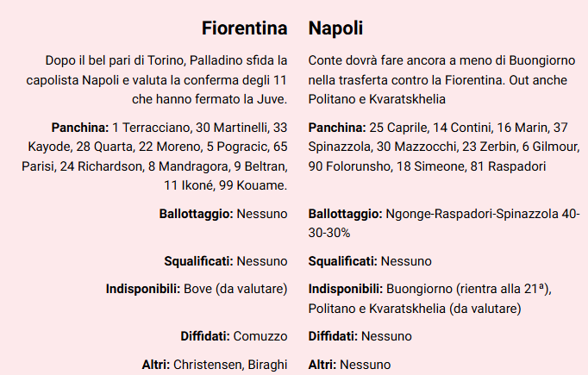The image size is (588, 375).
Task: Click the "Bove (da valutare)" text
Action: 235,288
